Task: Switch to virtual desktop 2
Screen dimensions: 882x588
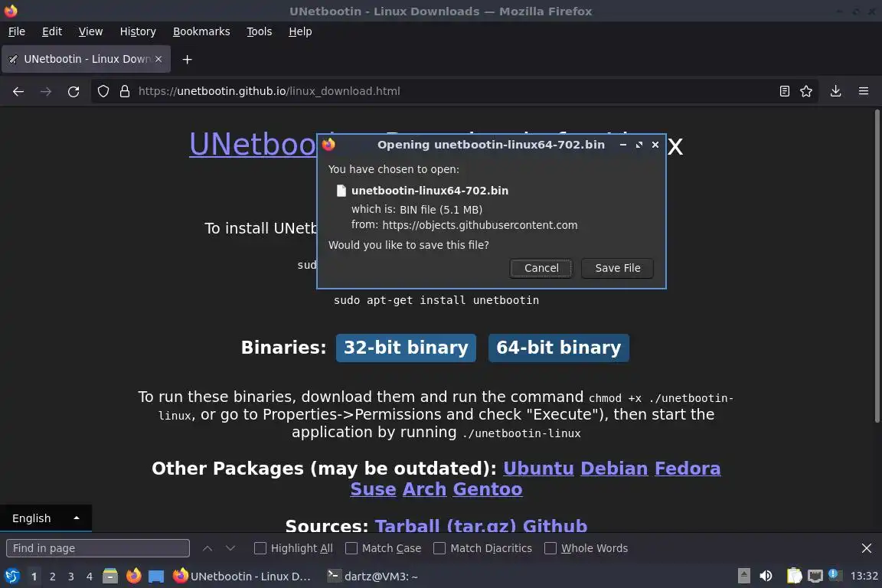Action: coord(52,577)
